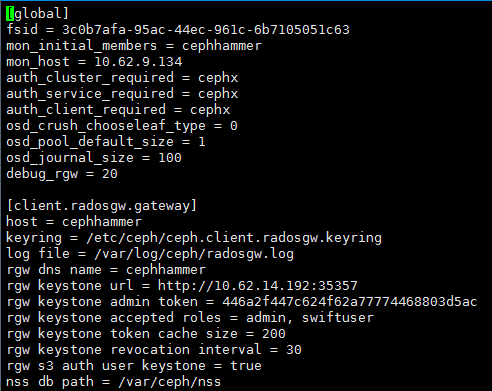The height and width of the screenshot is (391, 492).
Task: Click the rgw keystone url http address
Action: pyautogui.click(x=258, y=286)
